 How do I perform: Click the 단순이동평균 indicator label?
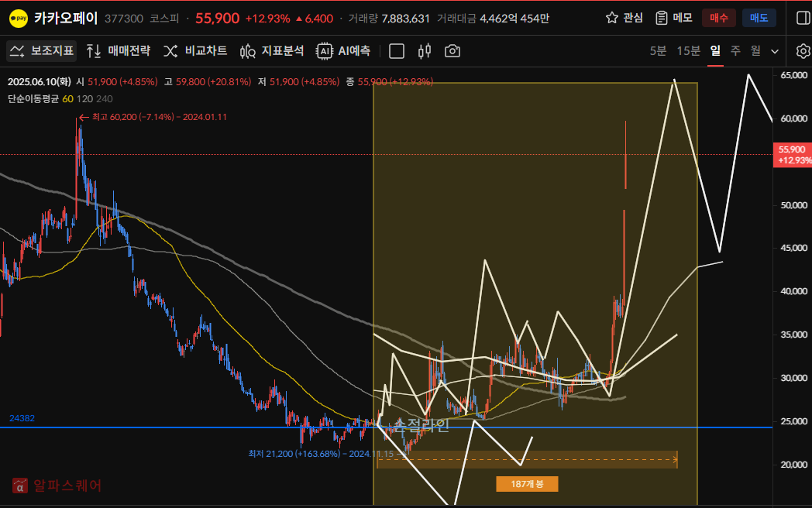[33, 99]
